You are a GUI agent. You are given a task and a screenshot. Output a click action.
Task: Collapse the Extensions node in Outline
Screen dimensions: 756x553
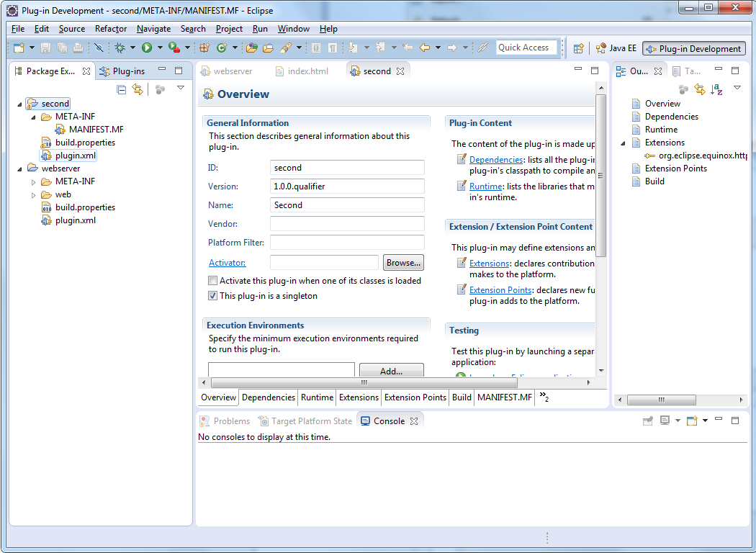(623, 143)
